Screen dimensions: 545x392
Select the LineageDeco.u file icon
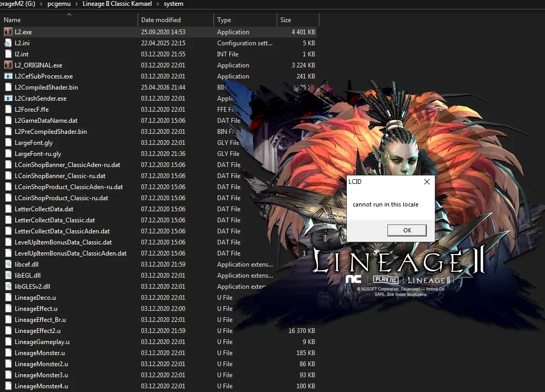[8, 298]
